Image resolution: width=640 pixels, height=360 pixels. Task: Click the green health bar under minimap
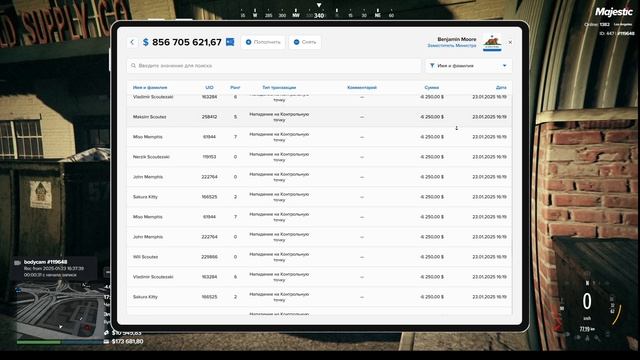39,342
